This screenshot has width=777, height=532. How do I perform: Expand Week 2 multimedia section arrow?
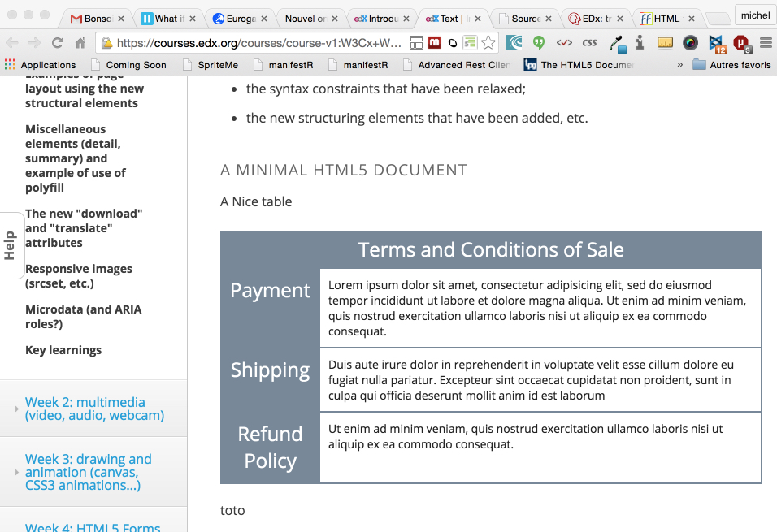point(16,409)
